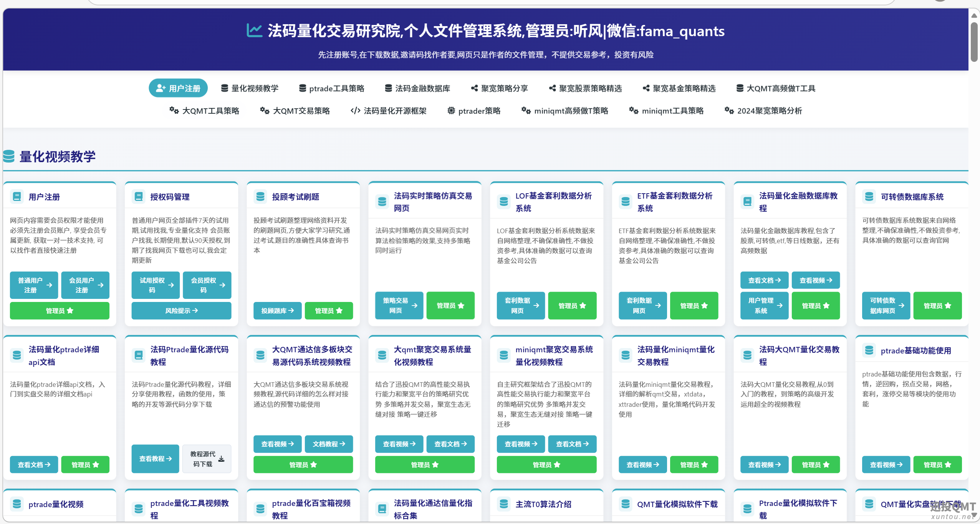Viewport: 980px width, 524px height.
Task: Click the 普通用户注册 button
Action: (x=34, y=285)
